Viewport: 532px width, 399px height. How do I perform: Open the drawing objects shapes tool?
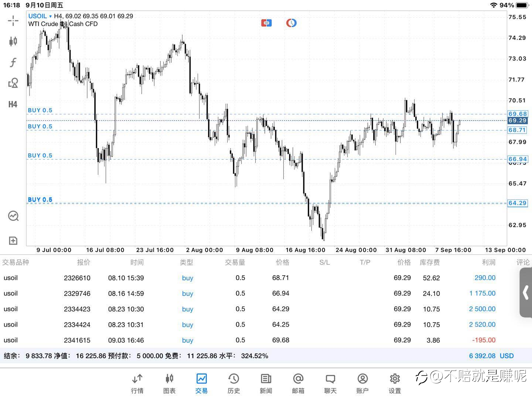point(13,83)
